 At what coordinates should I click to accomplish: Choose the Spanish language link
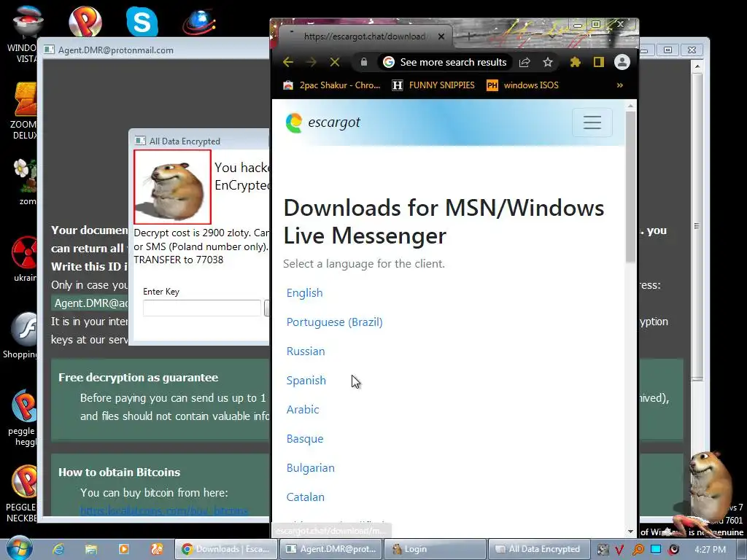coord(306,381)
